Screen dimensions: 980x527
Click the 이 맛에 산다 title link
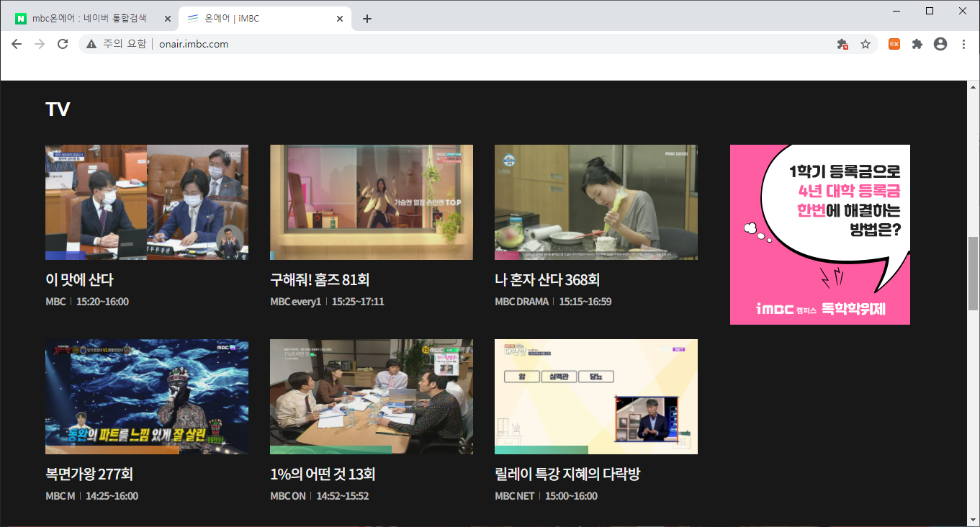79,280
